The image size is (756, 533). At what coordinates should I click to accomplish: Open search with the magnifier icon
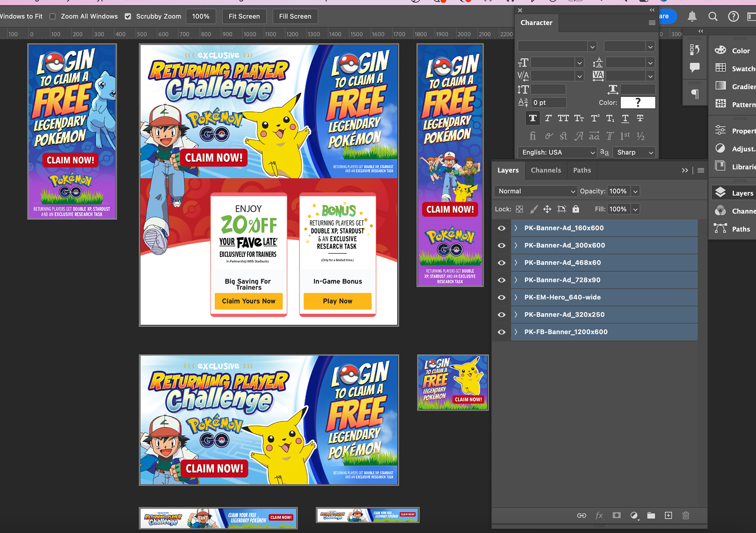point(713,17)
